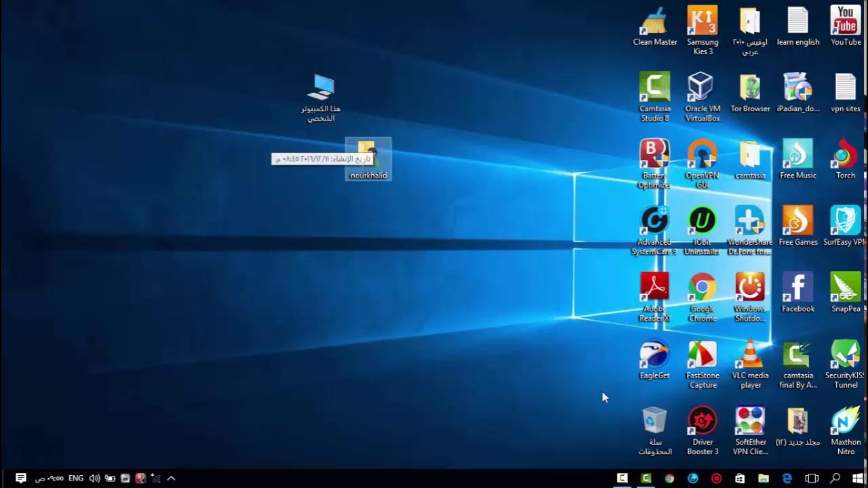Launch IObit Uninstaller from desktop

703,230
